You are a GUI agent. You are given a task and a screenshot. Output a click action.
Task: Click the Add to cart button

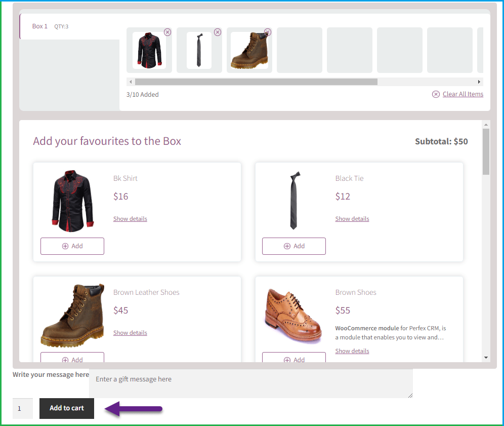66,408
